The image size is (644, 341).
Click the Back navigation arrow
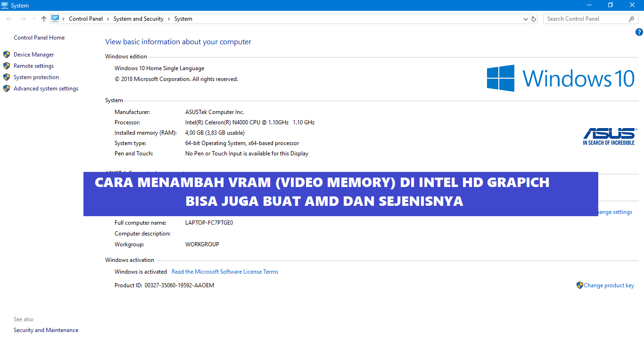(x=9, y=19)
